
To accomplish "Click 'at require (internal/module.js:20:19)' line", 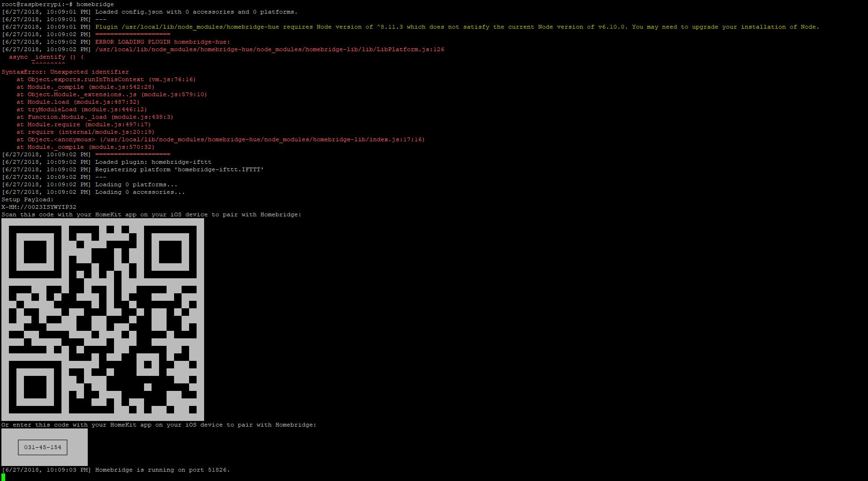I will tap(86, 132).
